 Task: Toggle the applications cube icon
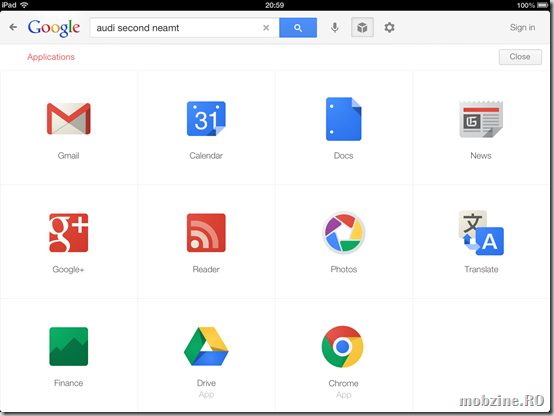(362, 27)
